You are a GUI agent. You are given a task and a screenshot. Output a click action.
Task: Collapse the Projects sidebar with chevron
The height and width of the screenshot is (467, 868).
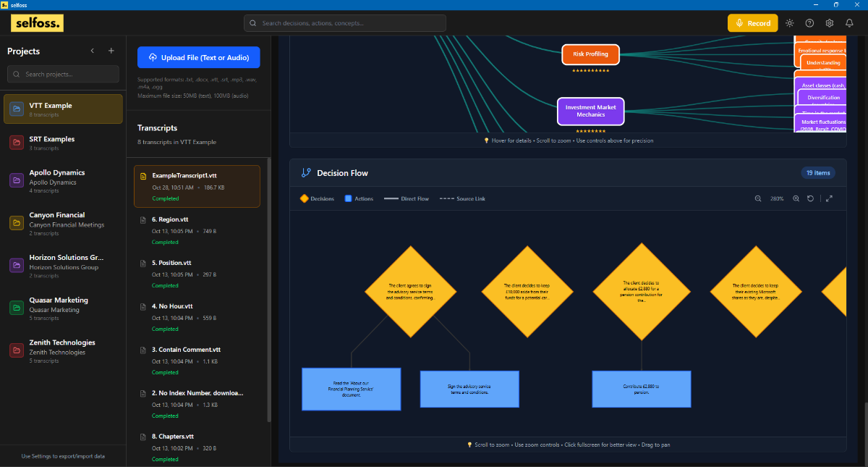point(93,51)
